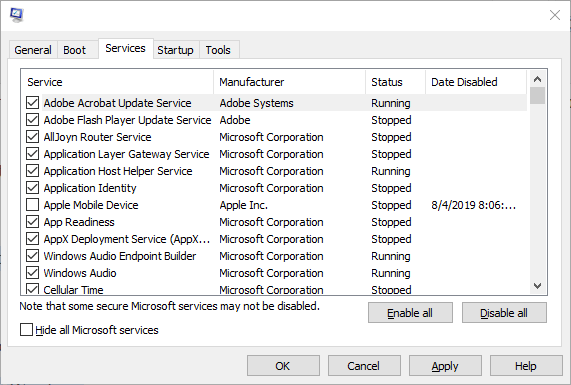
Task: Open the Boot tab
Action: click(75, 50)
